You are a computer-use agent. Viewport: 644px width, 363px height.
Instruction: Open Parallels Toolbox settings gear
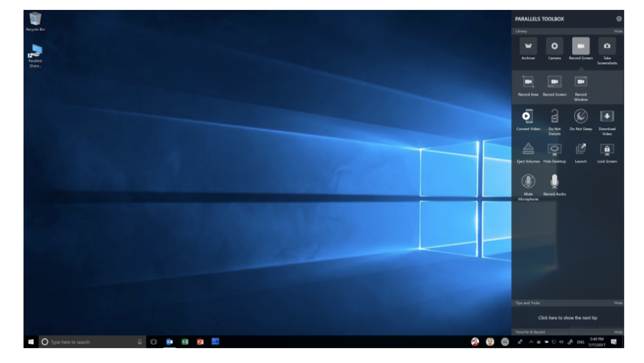[619, 19]
